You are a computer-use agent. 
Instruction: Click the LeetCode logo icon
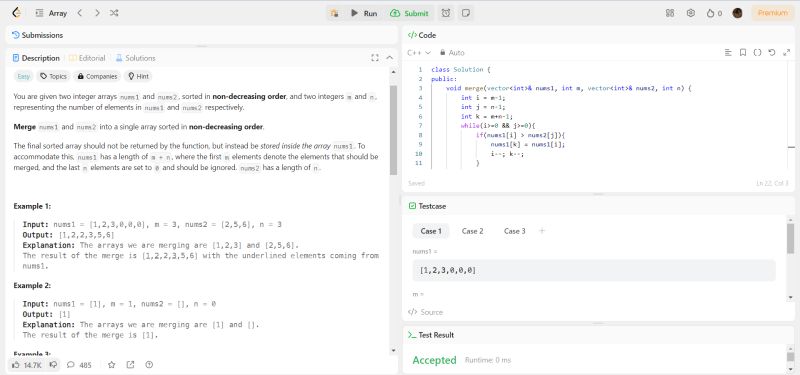(16, 13)
